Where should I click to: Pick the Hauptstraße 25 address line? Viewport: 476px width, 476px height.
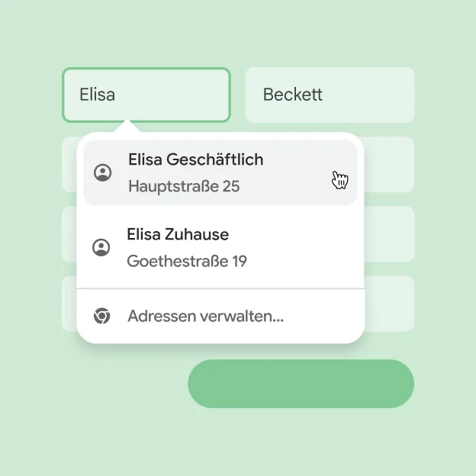[184, 187]
